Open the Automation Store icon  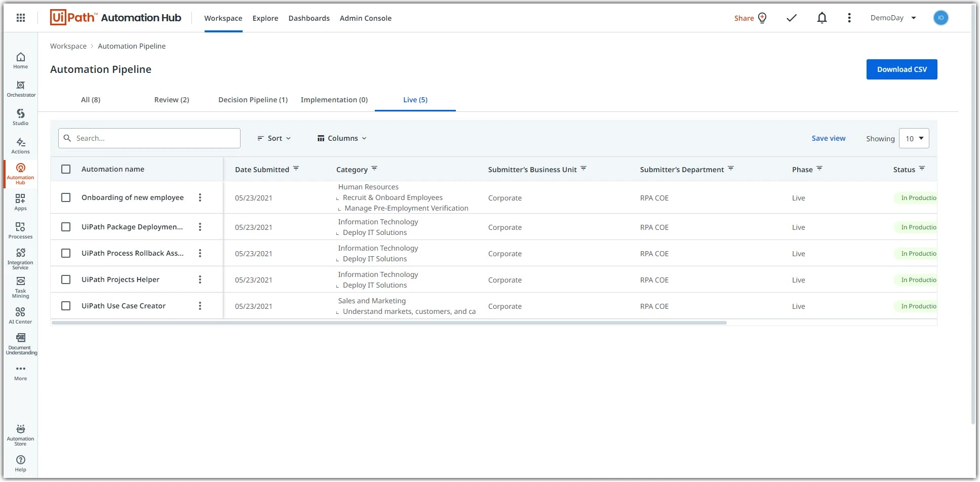(21, 435)
